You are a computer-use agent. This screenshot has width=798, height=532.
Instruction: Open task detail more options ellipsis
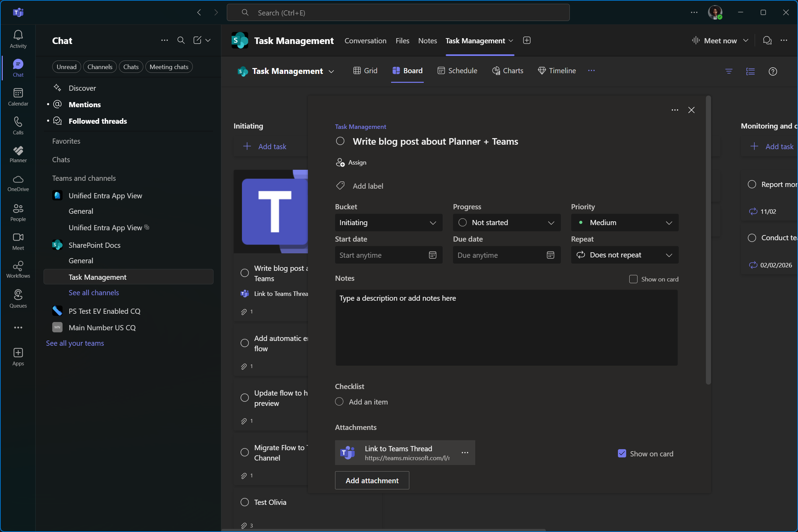click(x=675, y=110)
